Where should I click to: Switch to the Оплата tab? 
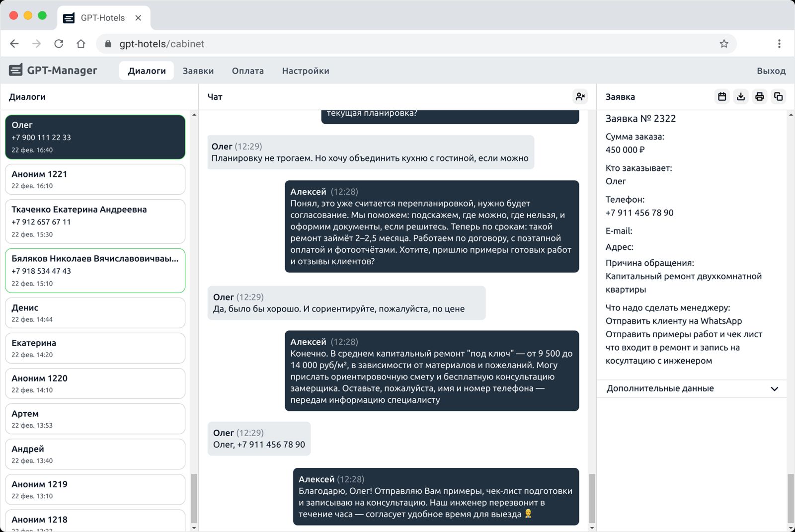[x=247, y=71]
